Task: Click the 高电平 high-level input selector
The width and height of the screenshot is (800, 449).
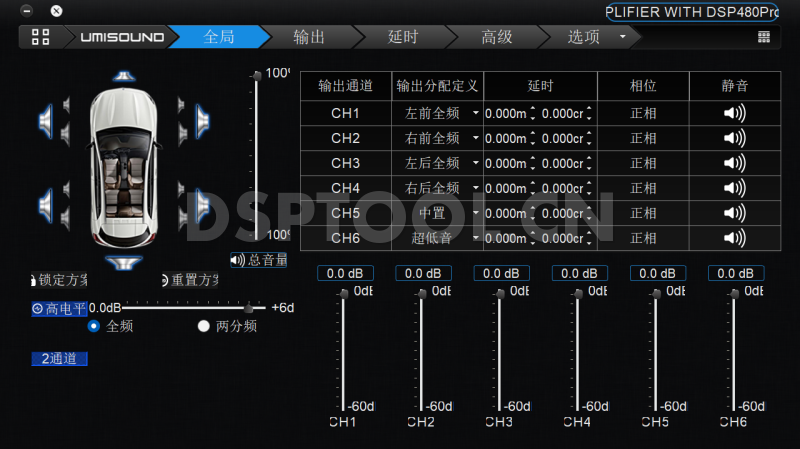Action: [59, 309]
